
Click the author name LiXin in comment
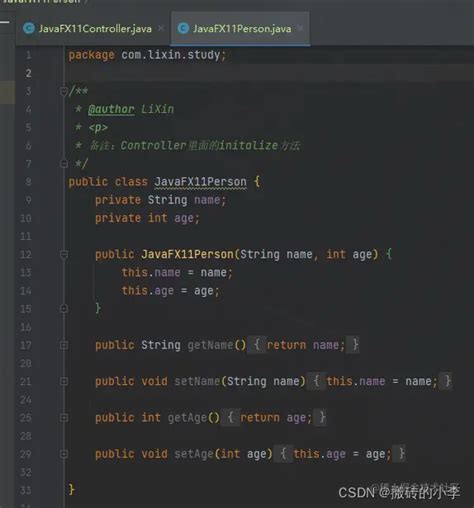point(157,109)
